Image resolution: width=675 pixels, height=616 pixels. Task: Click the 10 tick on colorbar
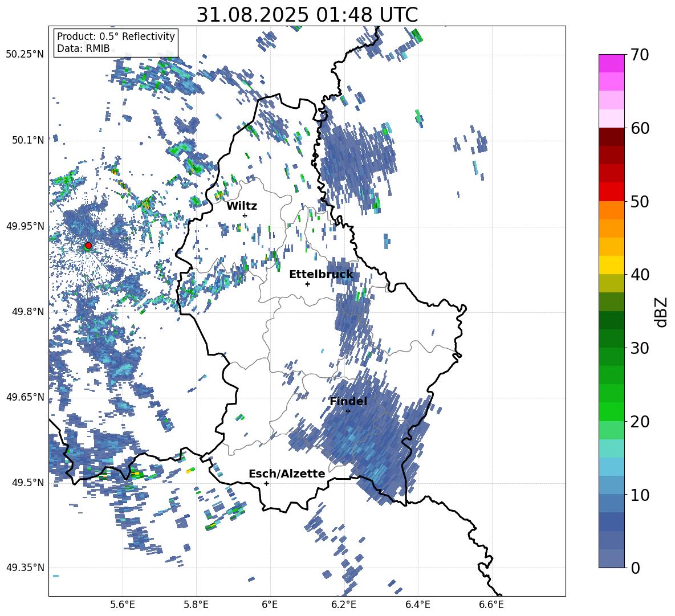tap(640, 495)
